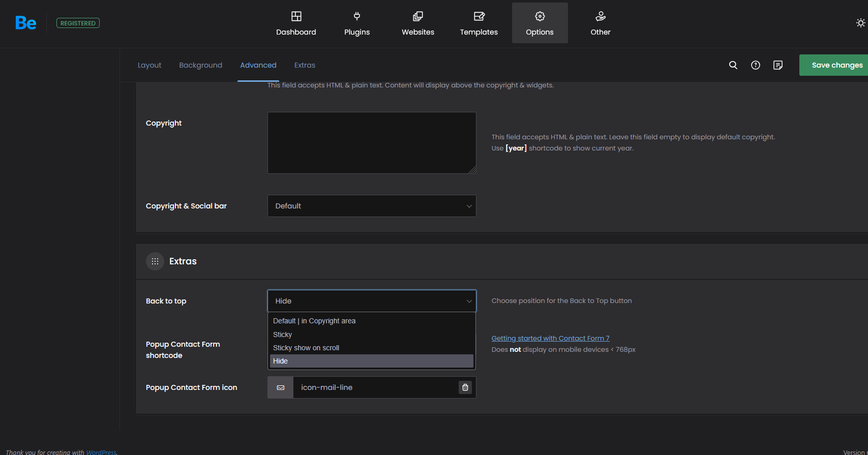The height and width of the screenshot is (455, 868).
Task: Collapse the Back to top dropdown
Action: click(372, 301)
